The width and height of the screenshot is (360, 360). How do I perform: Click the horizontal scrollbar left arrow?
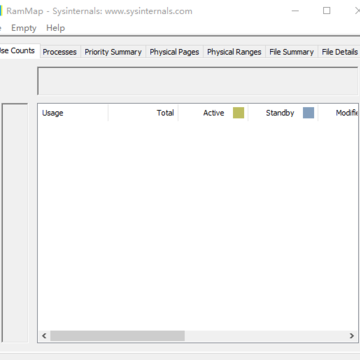click(x=44, y=336)
